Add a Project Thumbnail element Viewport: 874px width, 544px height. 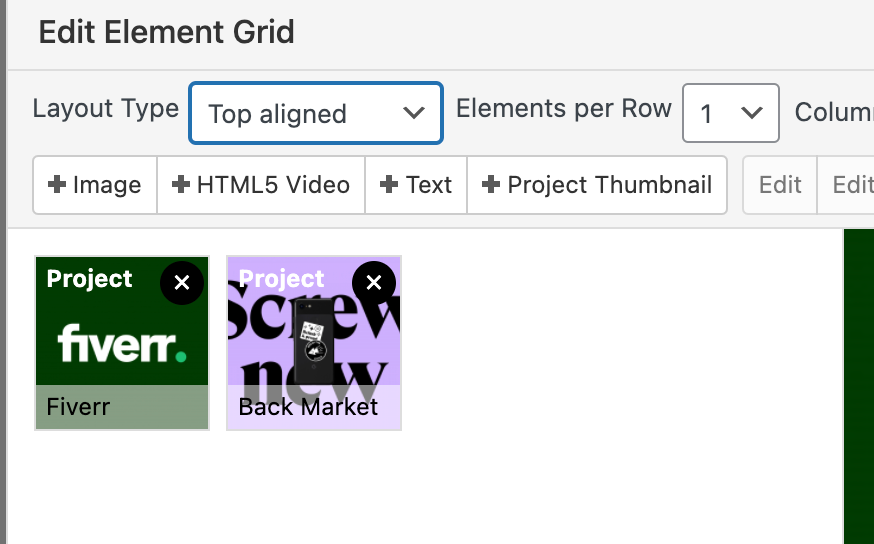[597, 185]
